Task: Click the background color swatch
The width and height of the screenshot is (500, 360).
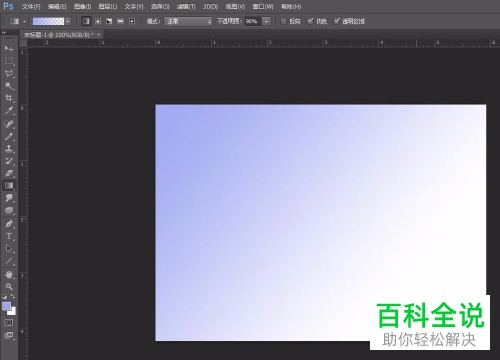Action: [13, 312]
